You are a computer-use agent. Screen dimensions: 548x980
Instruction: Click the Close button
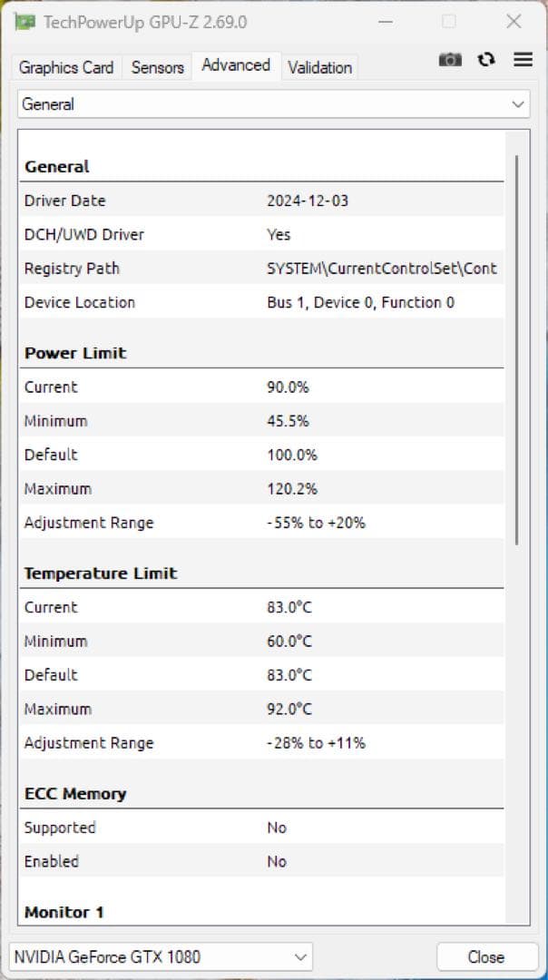click(x=486, y=957)
